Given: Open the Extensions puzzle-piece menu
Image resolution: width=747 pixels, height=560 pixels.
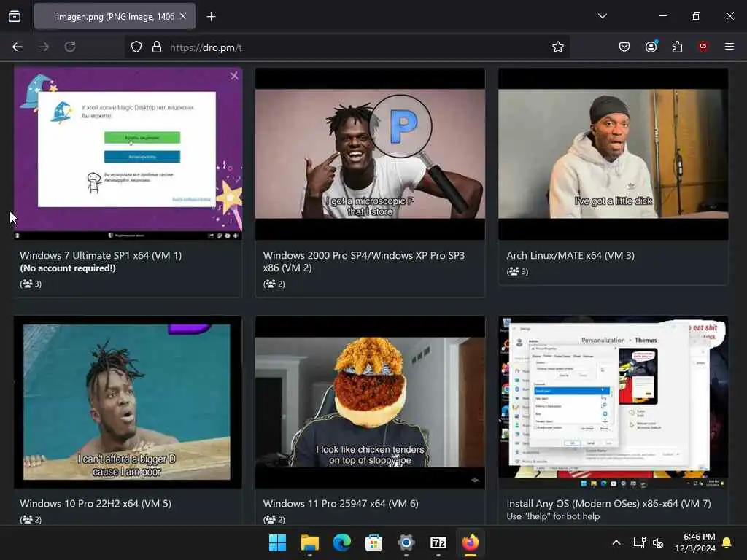Looking at the screenshot, I should (677, 47).
